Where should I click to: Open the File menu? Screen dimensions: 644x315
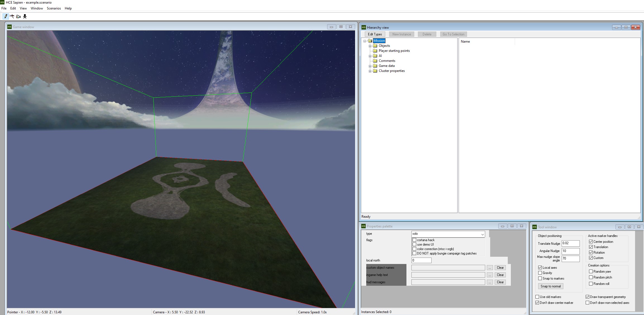click(4, 8)
